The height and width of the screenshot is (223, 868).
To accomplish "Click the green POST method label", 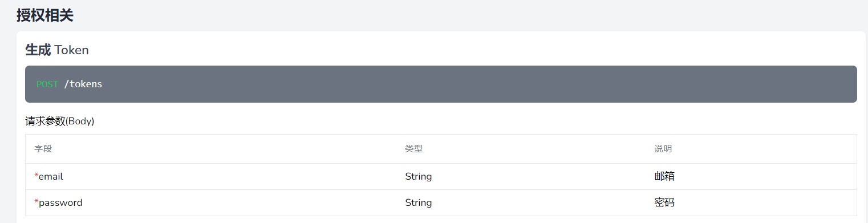I will point(47,84).
